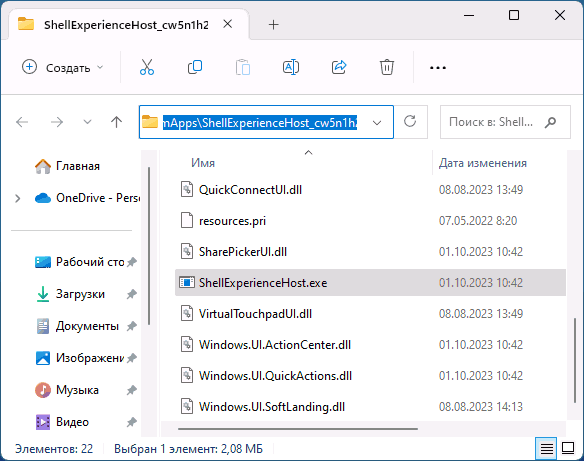Click the Share arrow icon
584x461 pixels.
coord(339,67)
